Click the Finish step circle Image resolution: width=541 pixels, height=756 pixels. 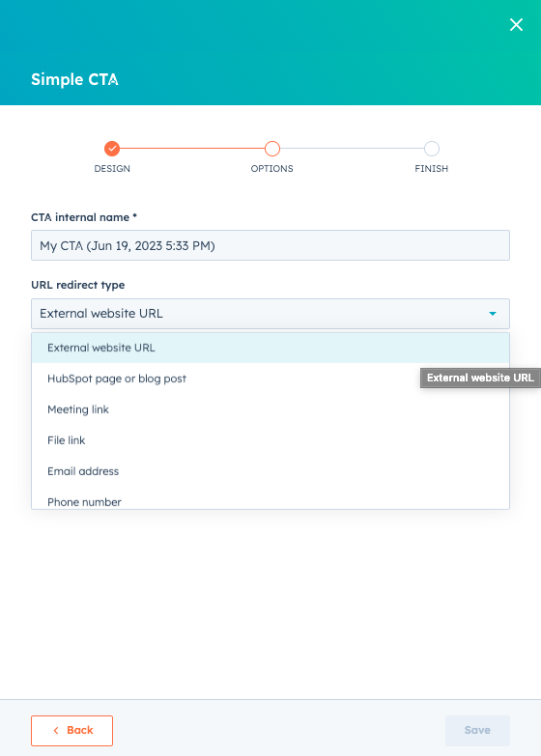click(x=432, y=149)
